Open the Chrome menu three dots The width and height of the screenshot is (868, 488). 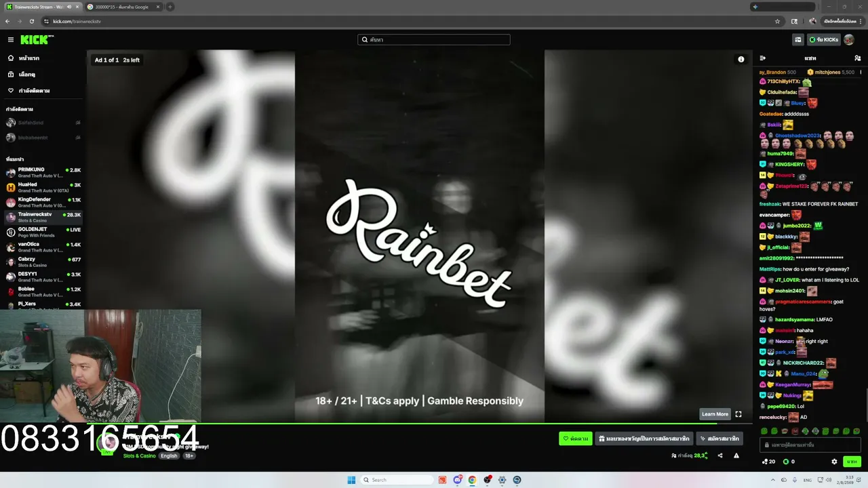click(x=861, y=21)
